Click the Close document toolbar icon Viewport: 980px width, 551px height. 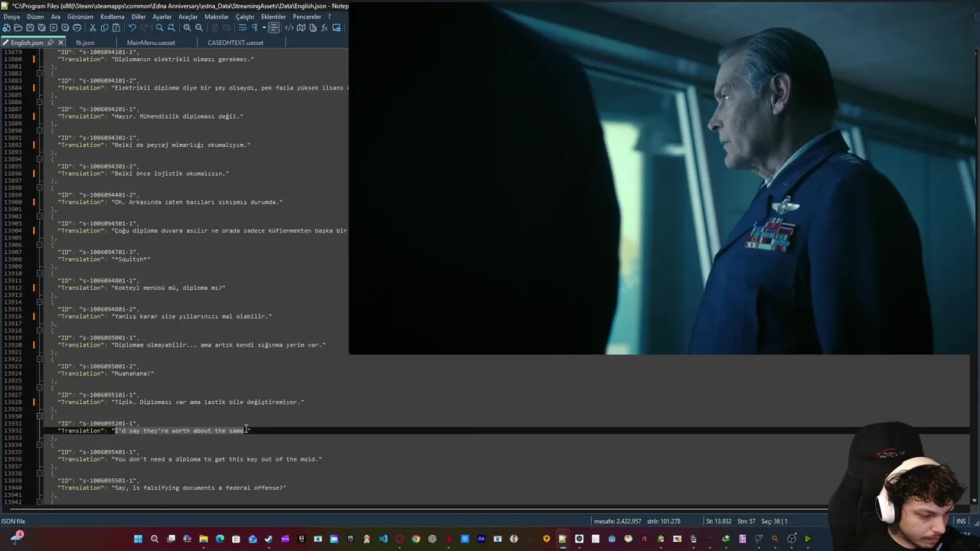(54, 28)
